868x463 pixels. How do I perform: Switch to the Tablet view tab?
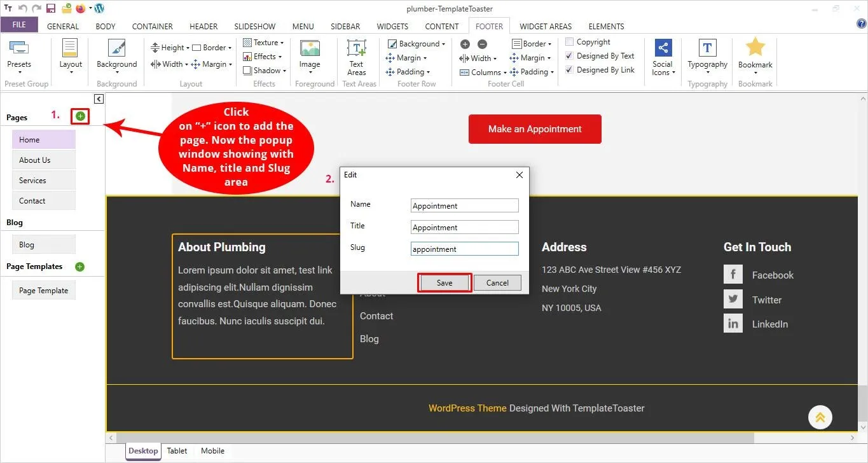(177, 451)
